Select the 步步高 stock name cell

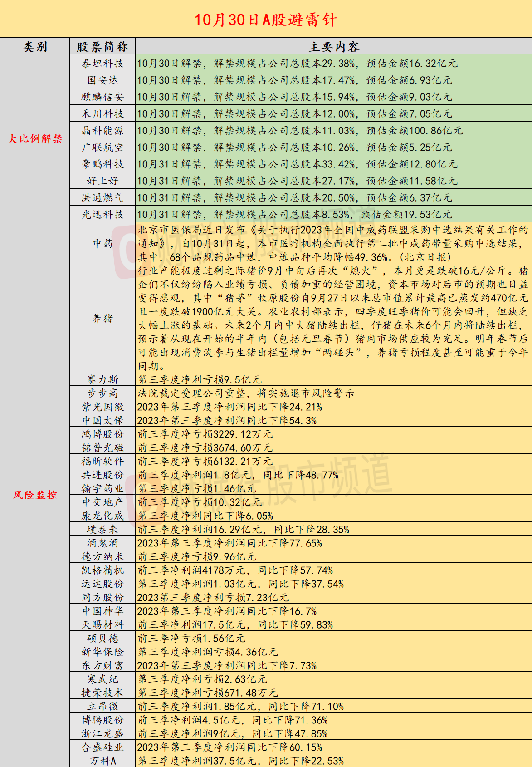click(102, 393)
